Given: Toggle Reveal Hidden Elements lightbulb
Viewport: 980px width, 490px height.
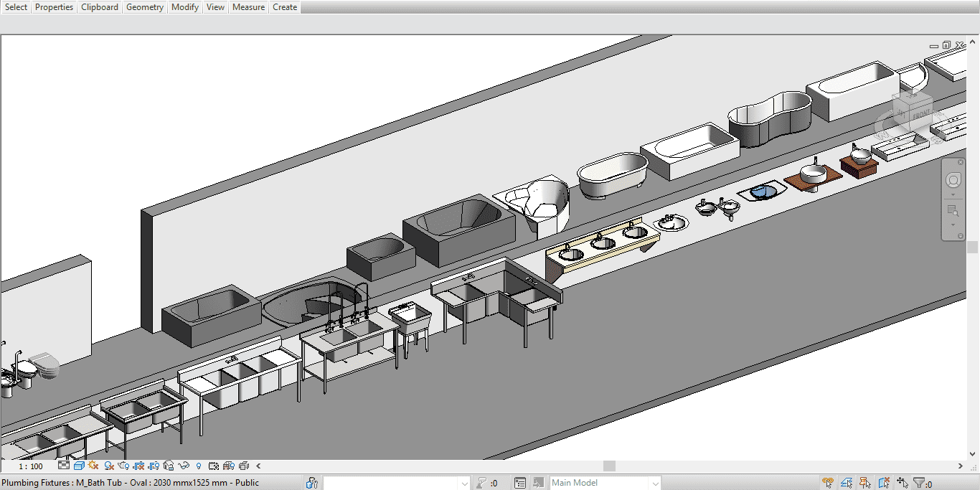Looking at the screenshot, I should point(199,466).
